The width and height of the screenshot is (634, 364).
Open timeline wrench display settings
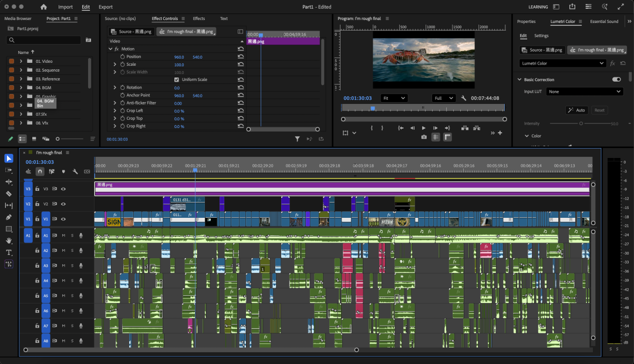[75, 171]
